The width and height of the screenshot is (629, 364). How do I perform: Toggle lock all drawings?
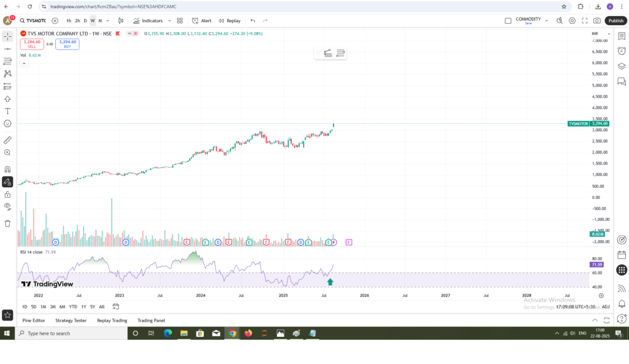click(7, 195)
